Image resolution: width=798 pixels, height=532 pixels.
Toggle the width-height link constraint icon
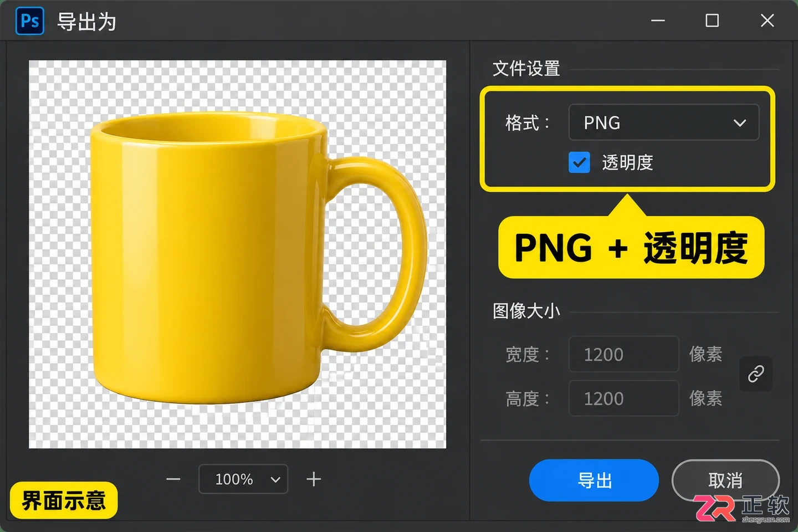[756, 374]
